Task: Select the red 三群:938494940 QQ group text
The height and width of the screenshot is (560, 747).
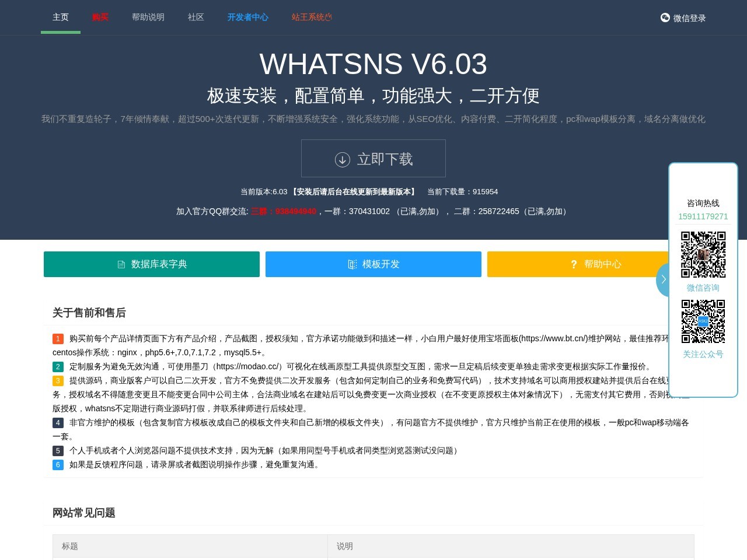Action: click(284, 211)
